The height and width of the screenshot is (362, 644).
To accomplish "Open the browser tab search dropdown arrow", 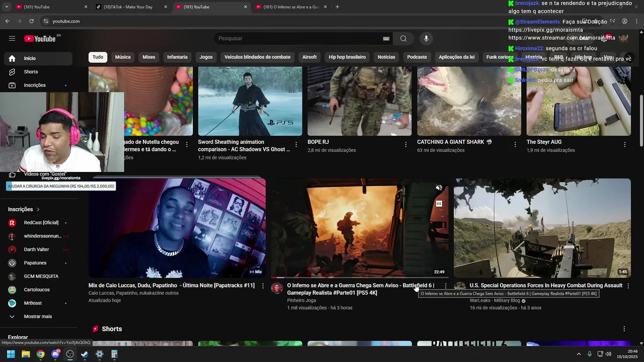I will (6, 7).
